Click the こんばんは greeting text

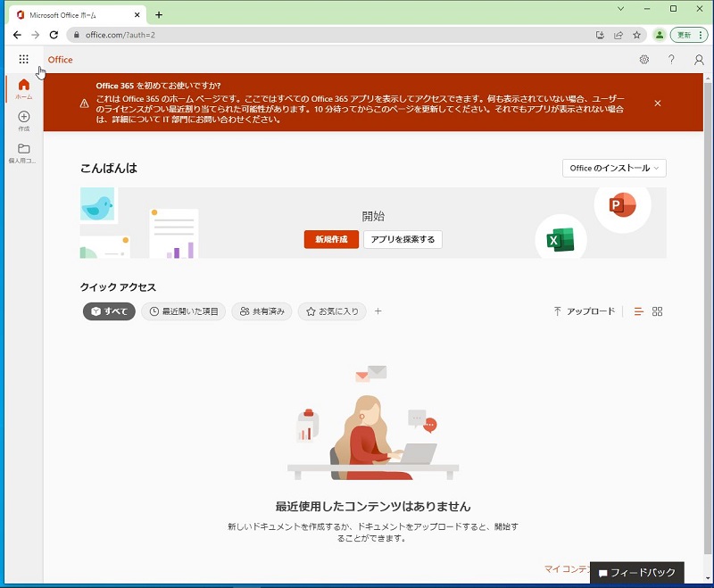(108, 168)
